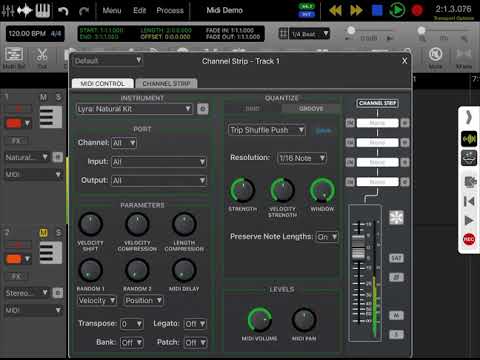Open the Menu menu

112,10
